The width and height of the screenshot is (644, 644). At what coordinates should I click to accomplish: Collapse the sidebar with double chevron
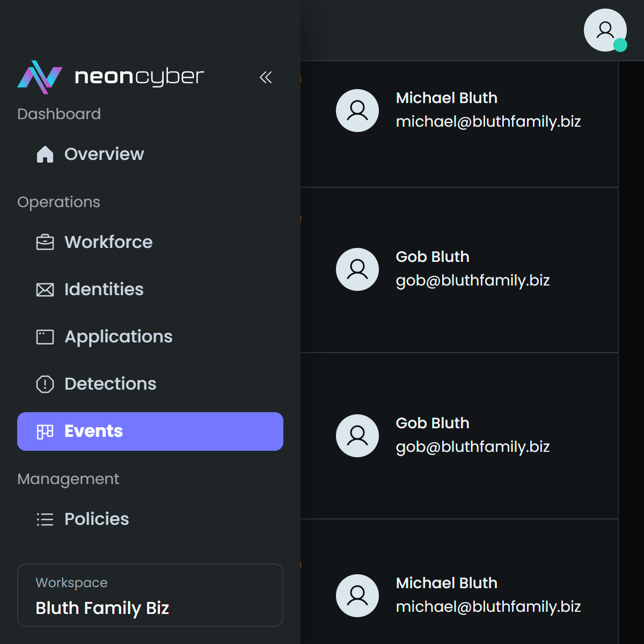coord(266,77)
